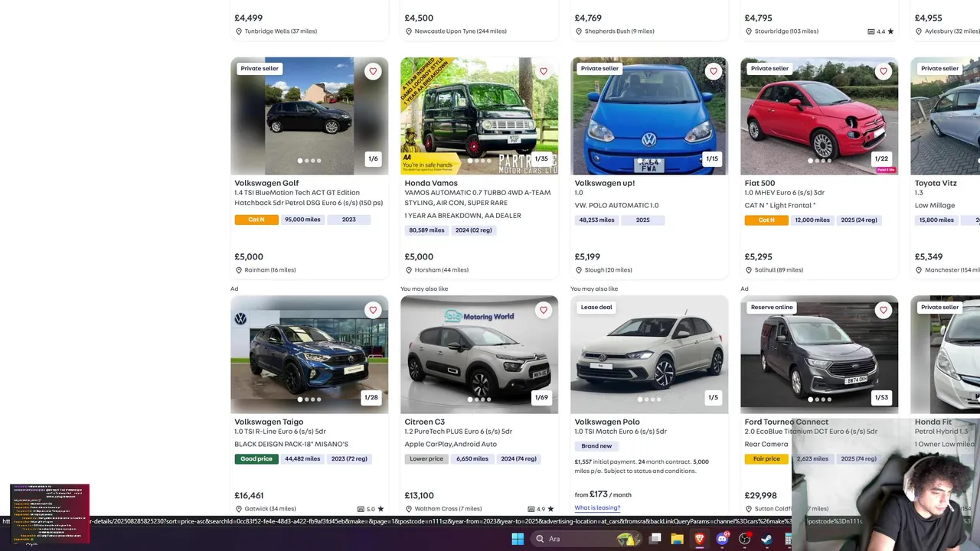The height and width of the screenshot is (551, 980).
Task: Click the 48,253 miles tag on up!
Action: pyautogui.click(x=596, y=220)
